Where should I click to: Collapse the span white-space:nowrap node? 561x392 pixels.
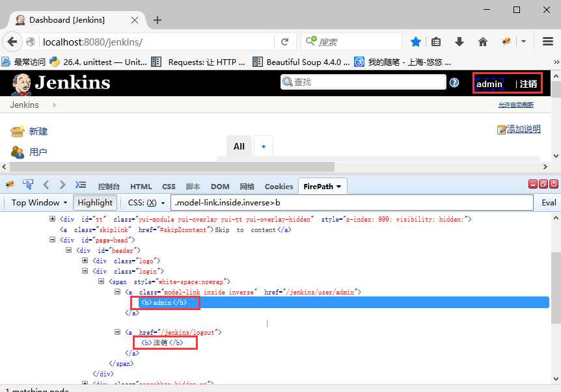pos(102,281)
